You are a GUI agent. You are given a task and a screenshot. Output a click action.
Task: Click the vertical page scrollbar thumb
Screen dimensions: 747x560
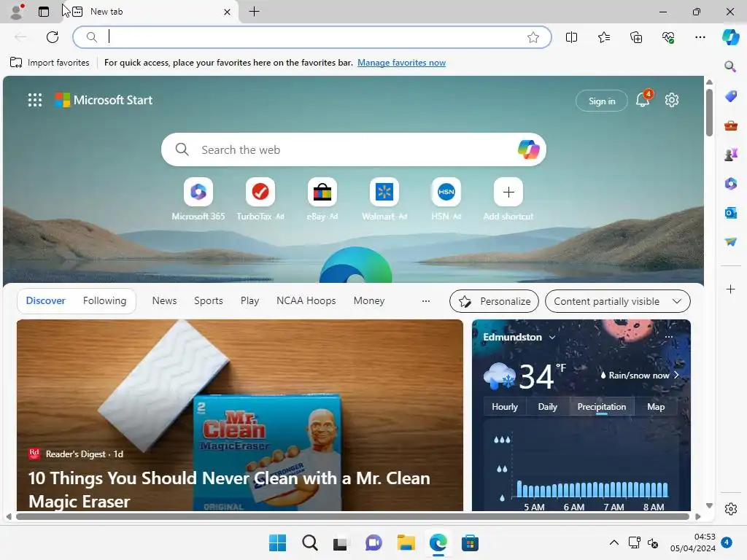tap(709, 112)
